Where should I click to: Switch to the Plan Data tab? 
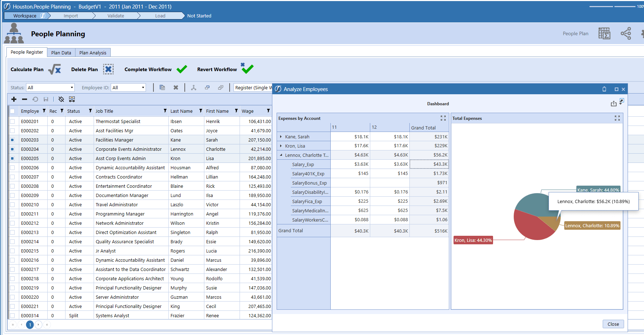61,52
